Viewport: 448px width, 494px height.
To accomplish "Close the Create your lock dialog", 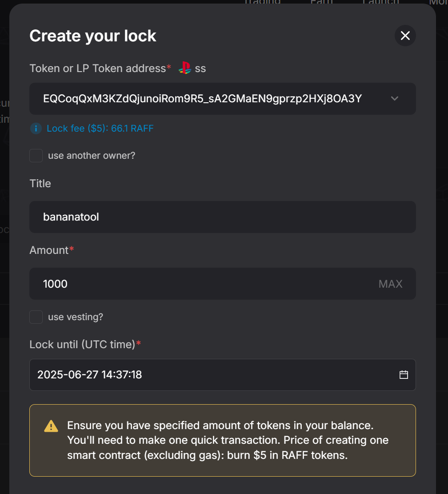I will point(405,36).
